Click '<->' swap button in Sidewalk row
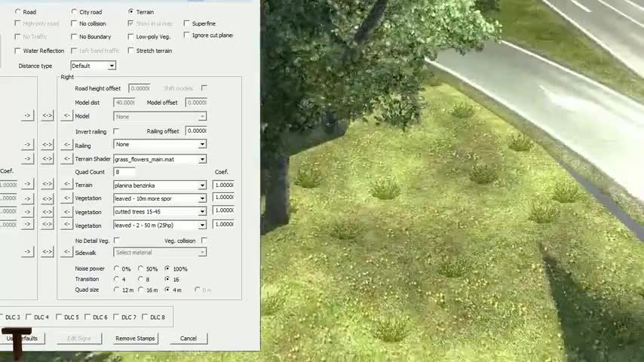Screen dimensions: 644x362 coord(48,251)
